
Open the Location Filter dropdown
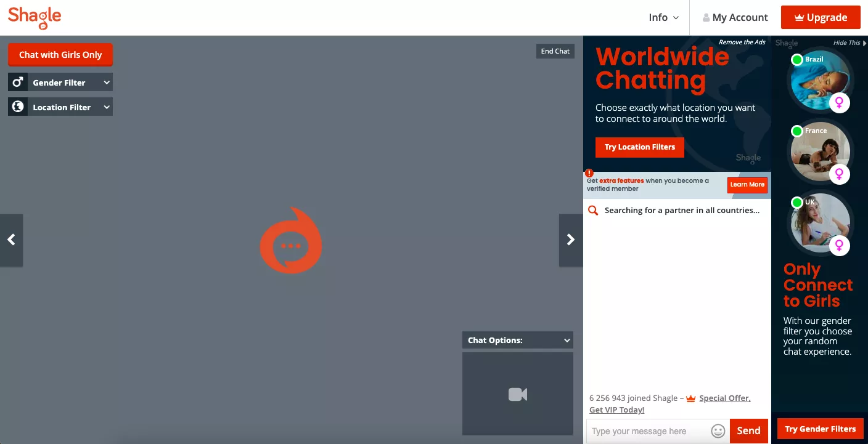pyautogui.click(x=60, y=107)
